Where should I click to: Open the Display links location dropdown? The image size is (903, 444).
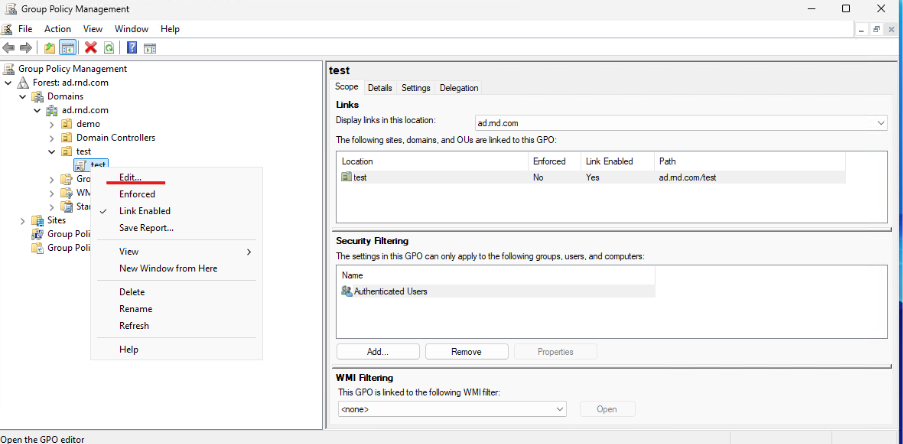(x=880, y=123)
